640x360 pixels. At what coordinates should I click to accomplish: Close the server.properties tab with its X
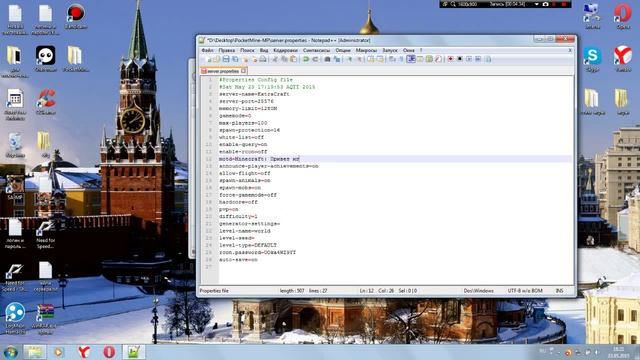(x=244, y=71)
